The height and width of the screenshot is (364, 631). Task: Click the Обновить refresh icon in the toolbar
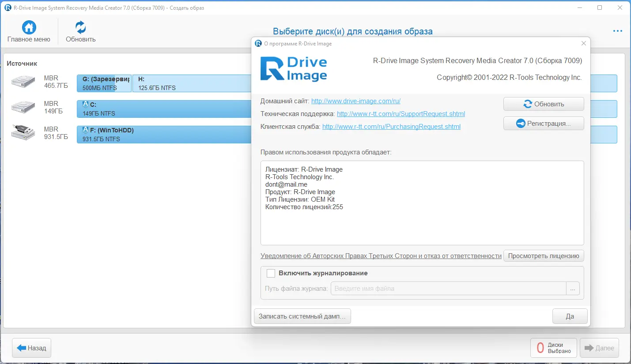[x=79, y=27]
